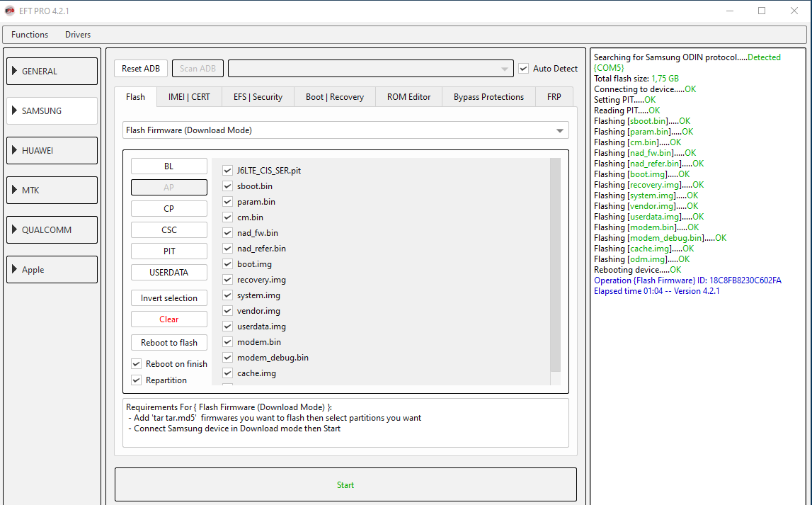This screenshot has width=812, height=505.
Task: Click the EFT PRO app logo icon
Action: (x=9, y=11)
